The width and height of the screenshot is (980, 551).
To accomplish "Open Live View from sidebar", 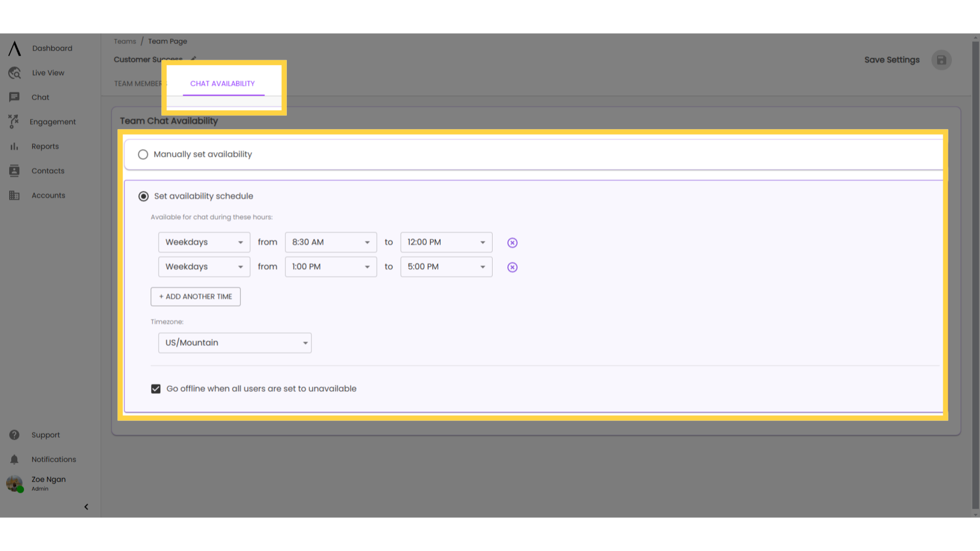I will 48,72.
